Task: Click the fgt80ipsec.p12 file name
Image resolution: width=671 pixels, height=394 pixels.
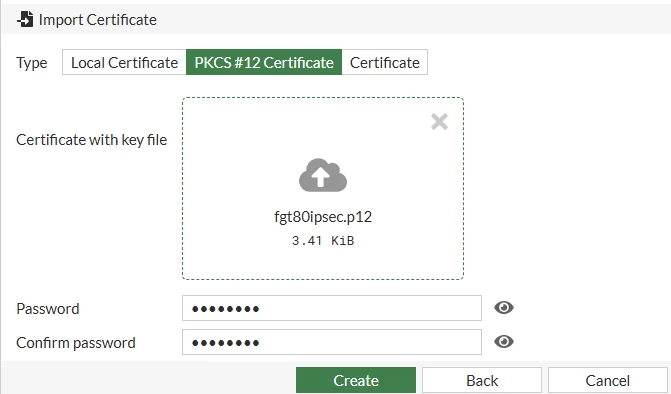Action: coord(323,217)
